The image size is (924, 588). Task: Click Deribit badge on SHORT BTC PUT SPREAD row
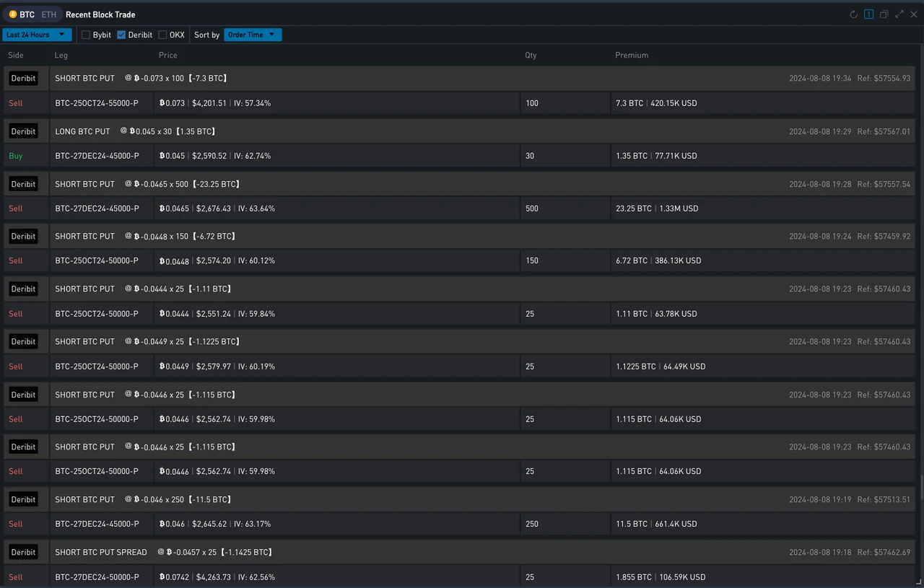click(23, 552)
